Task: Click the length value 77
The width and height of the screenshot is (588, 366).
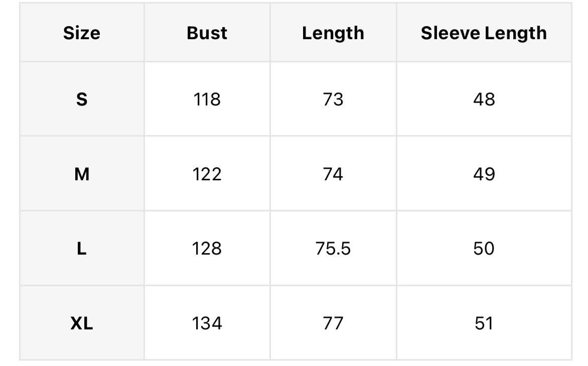Action: click(x=333, y=323)
